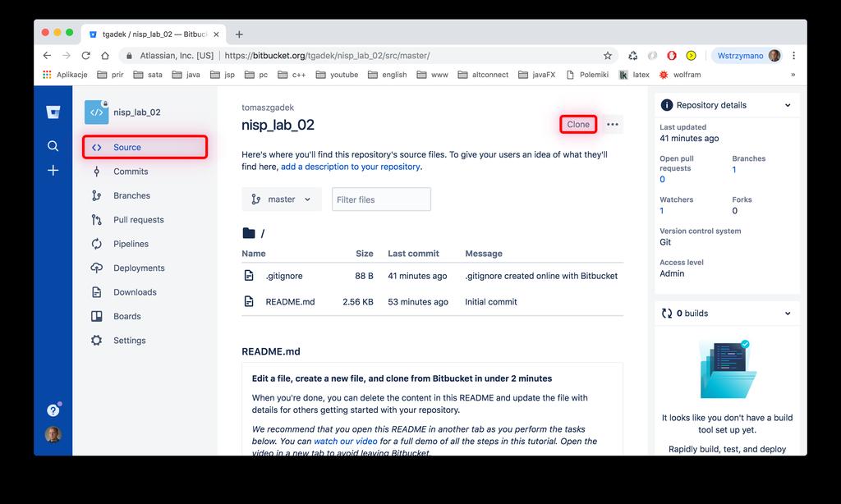Click the Watchers count 1 link
This screenshot has height=504, width=841.
click(662, 211)
